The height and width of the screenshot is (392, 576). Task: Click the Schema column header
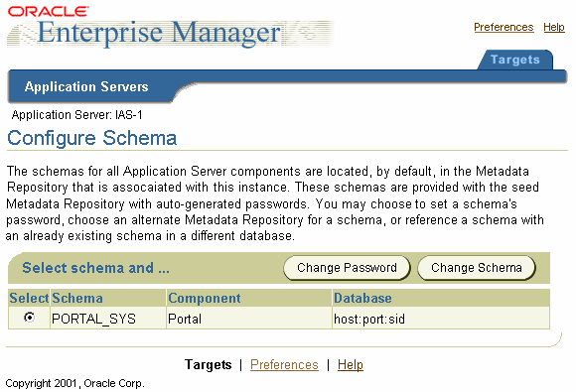77,298
